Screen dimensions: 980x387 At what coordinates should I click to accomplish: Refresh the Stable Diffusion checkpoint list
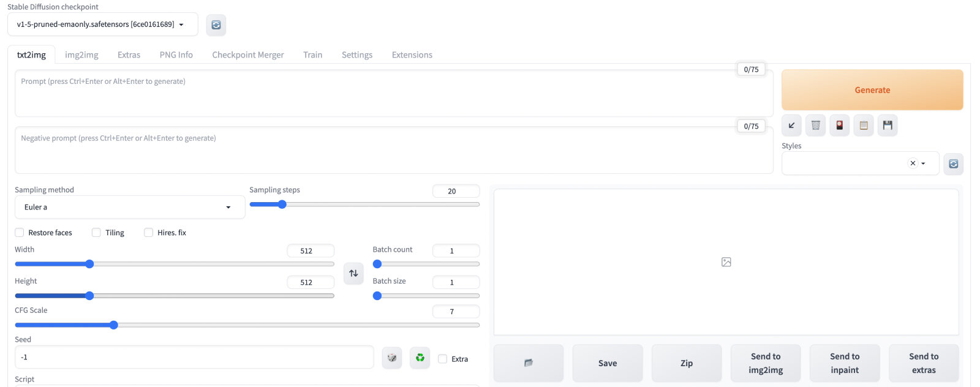(216, 25)
